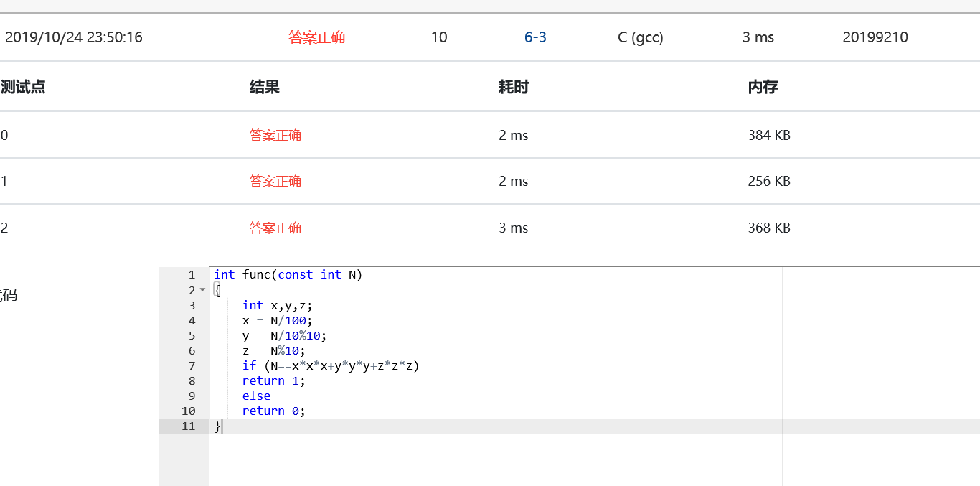Collapse code fold arrow at line 2
The image size is (980, 486).
point(202,290)
